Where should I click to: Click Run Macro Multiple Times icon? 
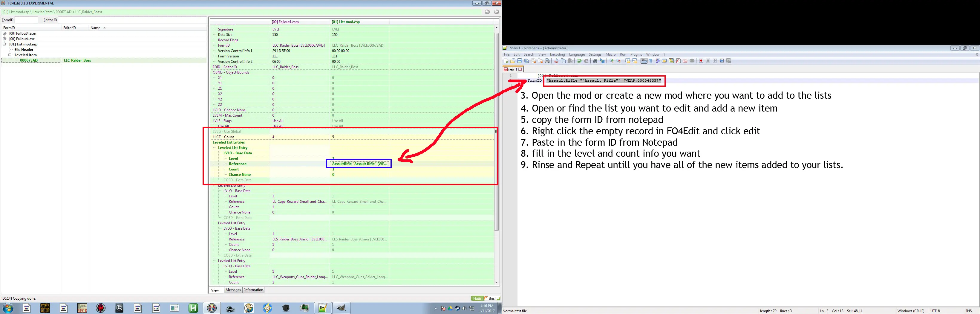coord(722,61)
